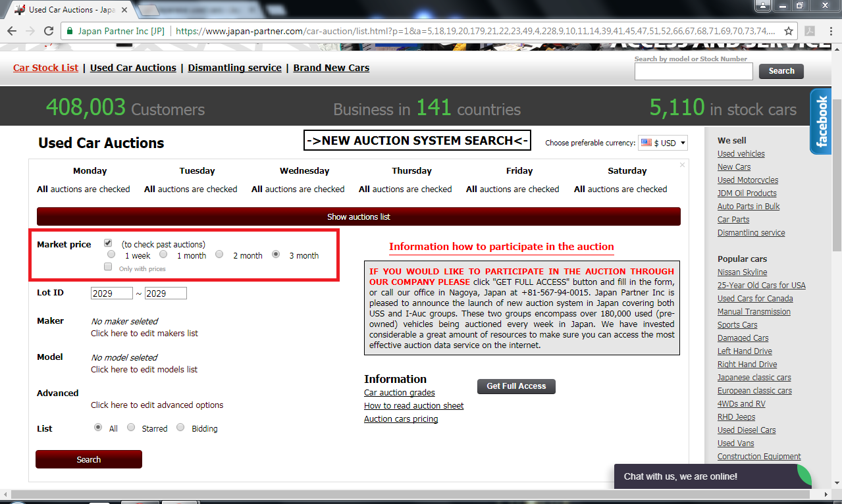Open the facebook side tab
Screen dimensions: 842x504
tap(821, 122)
